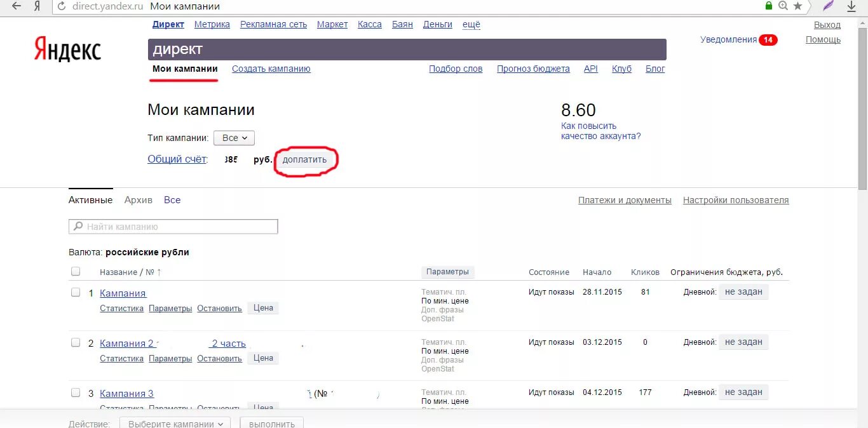Set daily budget не задан for Кампания 1
Screen dimensions: 868x428
pyautogui.click(x=743, y=291)
